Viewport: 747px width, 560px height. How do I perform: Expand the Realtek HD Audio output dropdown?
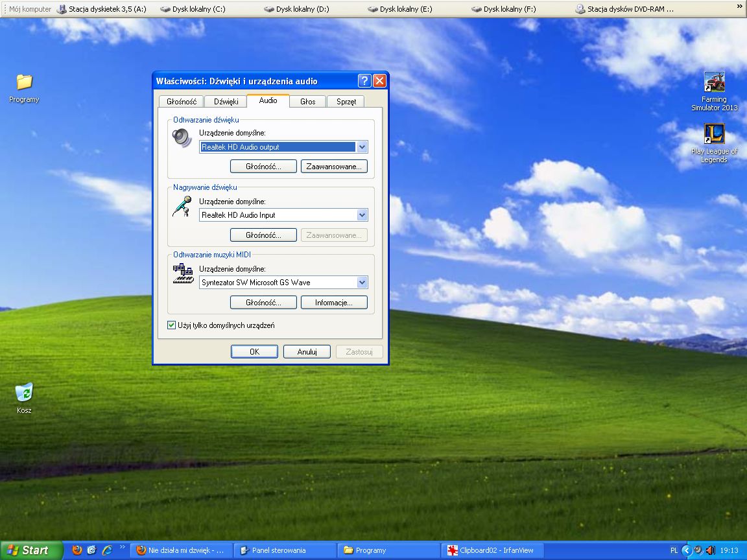pyautogui.click(x=362, y=147)
